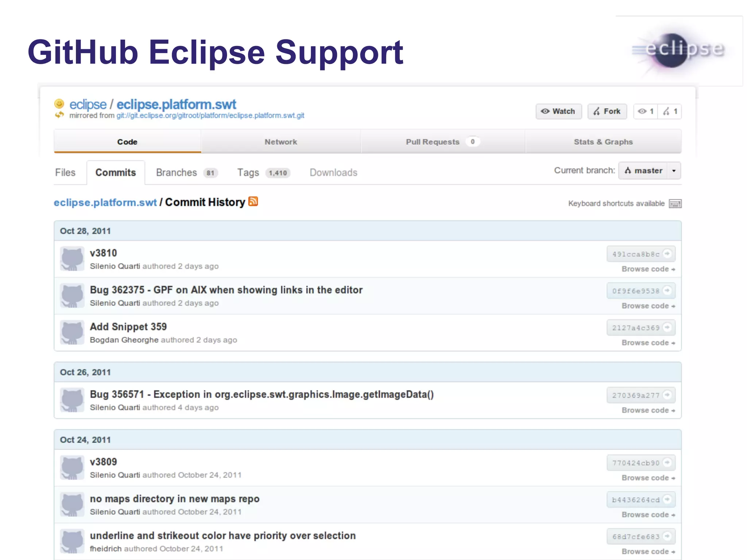Click the forks count icon
The image size is (747, 560).
click(x=666, y=111)
